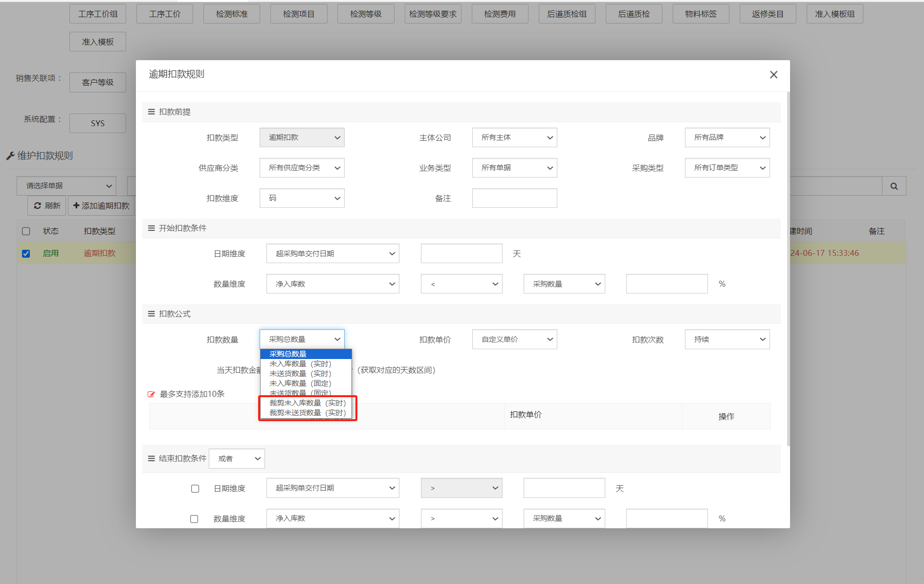Select 裁剪未入库数量 (实时) option
The image size is (924, 584).
coord(307,403)
